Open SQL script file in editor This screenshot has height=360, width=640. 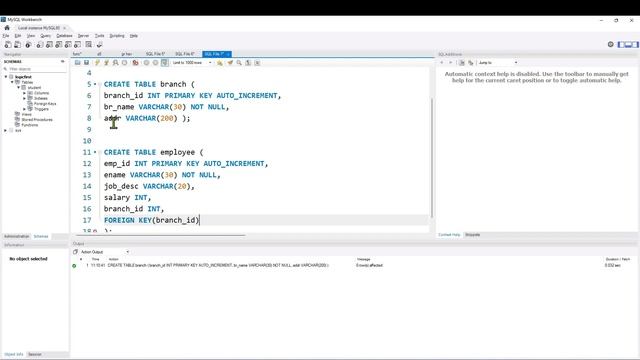pyautogui.click(x=78, y=63)
